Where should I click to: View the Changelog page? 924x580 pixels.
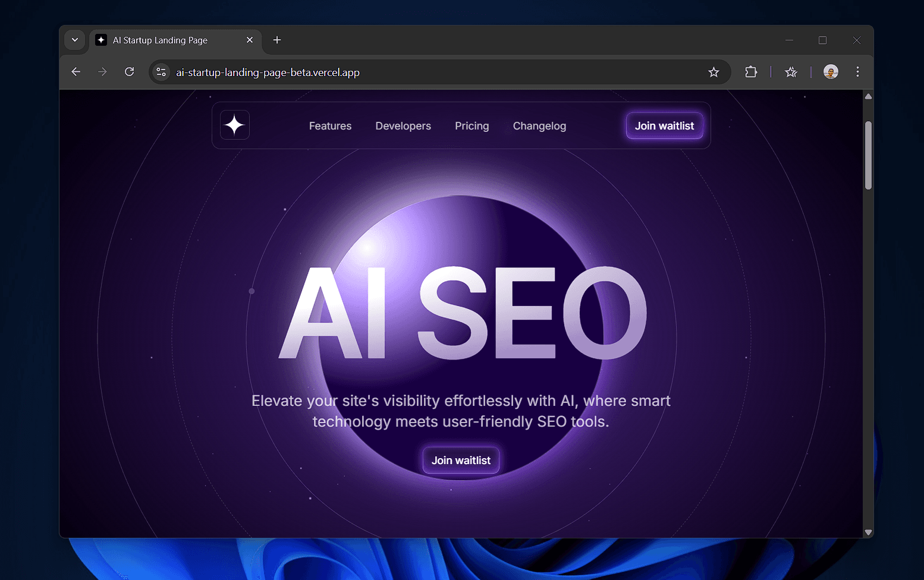pyautogui.click(x=539, y=126)
